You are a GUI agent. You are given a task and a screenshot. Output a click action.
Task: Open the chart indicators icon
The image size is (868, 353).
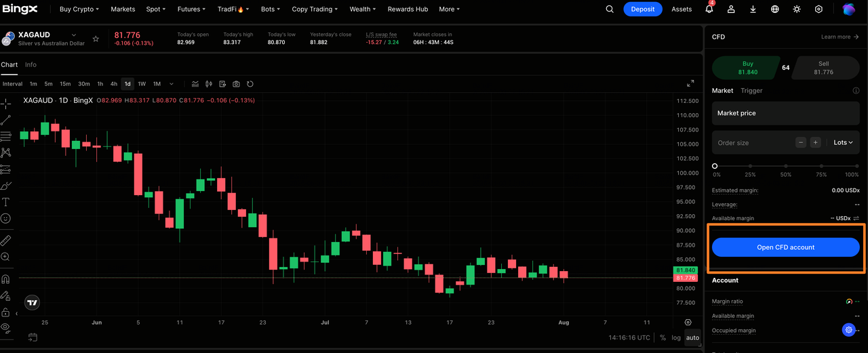point(195,84)
